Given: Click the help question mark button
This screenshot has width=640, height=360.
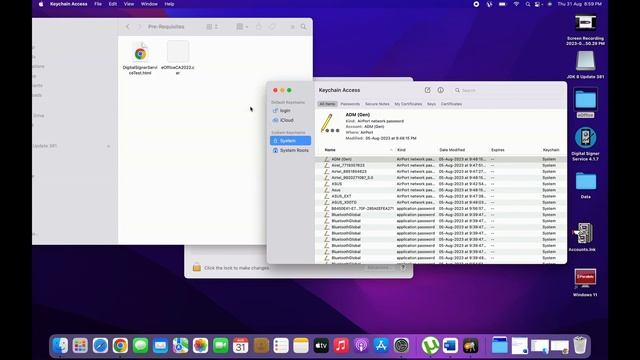Looking at the screenshot, I should pyautogui.click(x=403, y=268).
